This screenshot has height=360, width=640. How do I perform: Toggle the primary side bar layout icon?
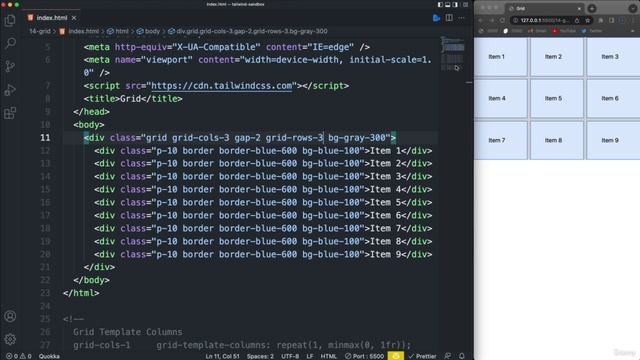440,4
